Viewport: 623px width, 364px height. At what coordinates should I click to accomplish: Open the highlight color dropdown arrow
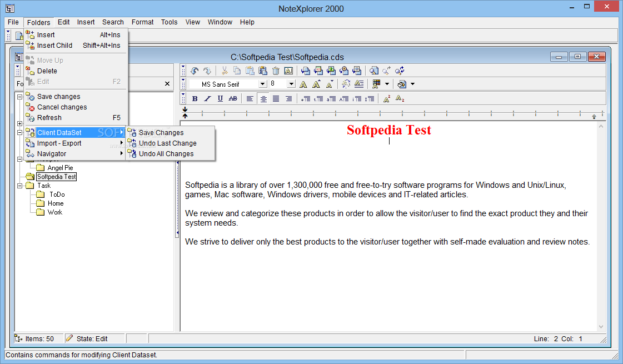412,84
